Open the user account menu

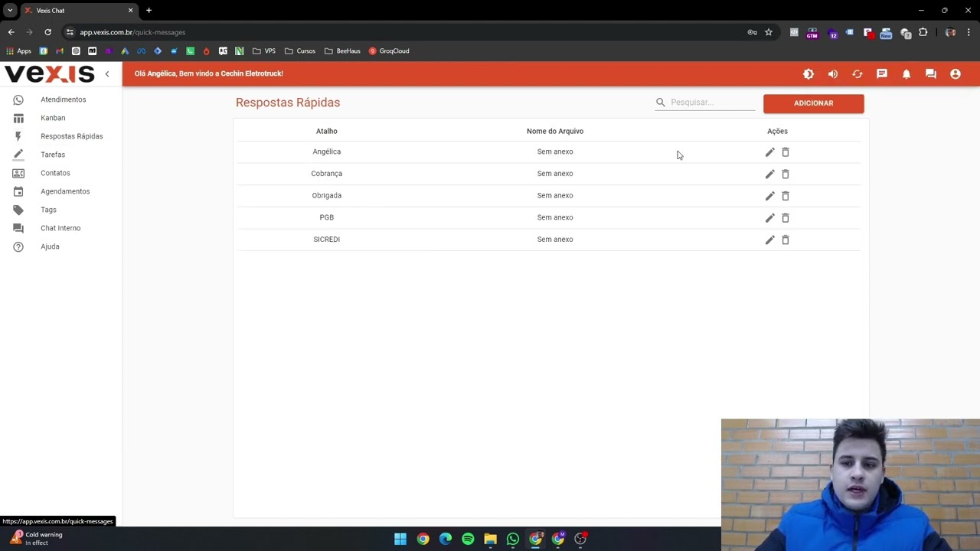(955, 74)
